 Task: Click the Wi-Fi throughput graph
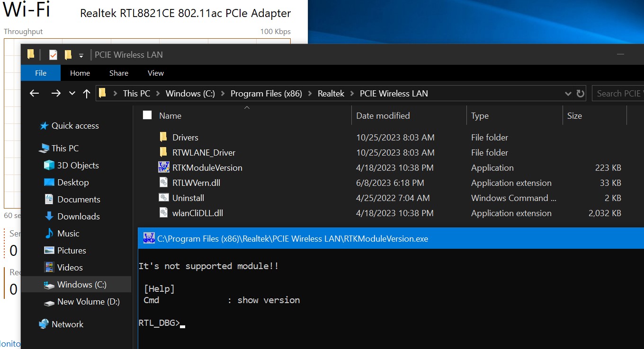pos(147,123)
